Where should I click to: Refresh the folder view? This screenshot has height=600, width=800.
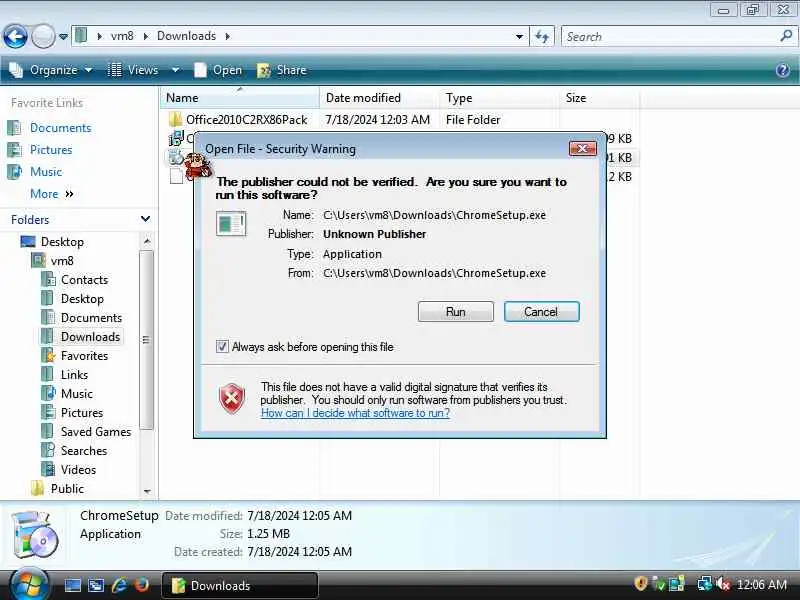click(542, 36)
